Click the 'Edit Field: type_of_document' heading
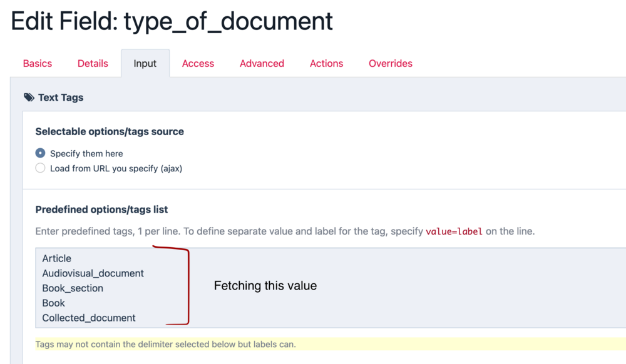Screen dimensions: 626x364 (x=172, y=21)
